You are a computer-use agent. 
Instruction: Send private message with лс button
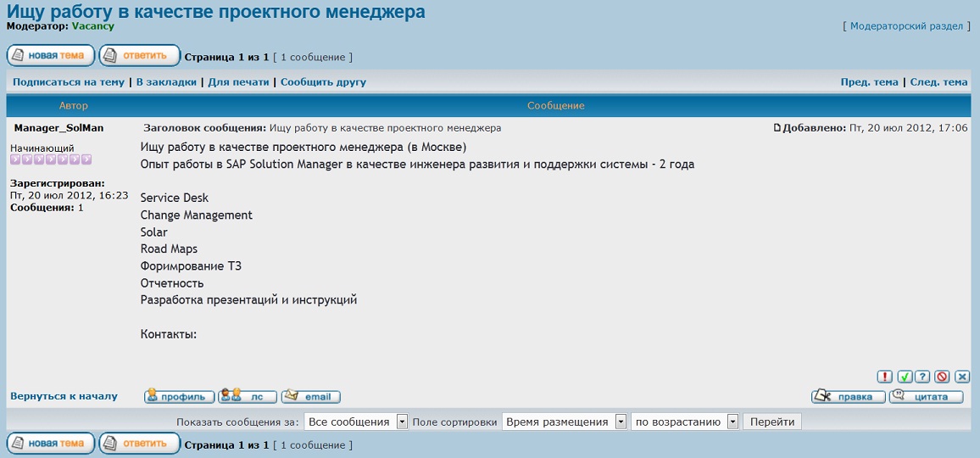point(248,396)
